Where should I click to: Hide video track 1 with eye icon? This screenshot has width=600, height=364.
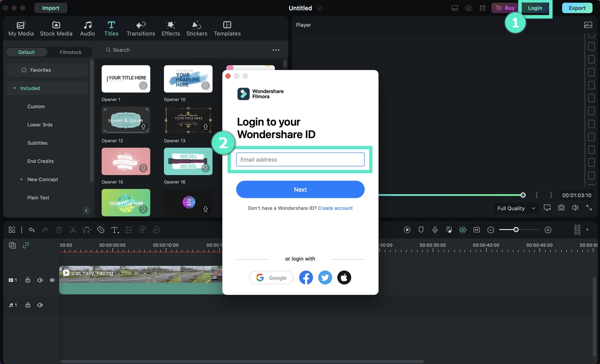[x=52, y=280]
